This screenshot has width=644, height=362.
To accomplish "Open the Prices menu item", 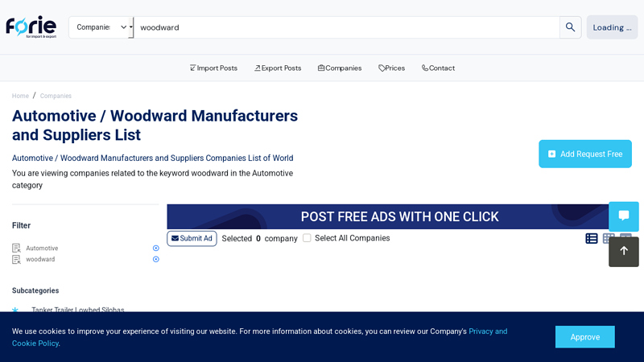I will [391, 68].
